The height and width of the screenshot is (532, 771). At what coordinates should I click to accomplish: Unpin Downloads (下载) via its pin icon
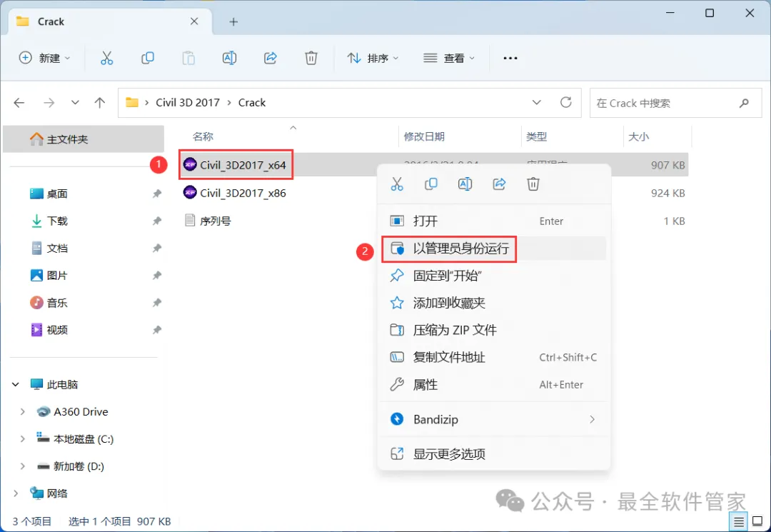[157, 221]
